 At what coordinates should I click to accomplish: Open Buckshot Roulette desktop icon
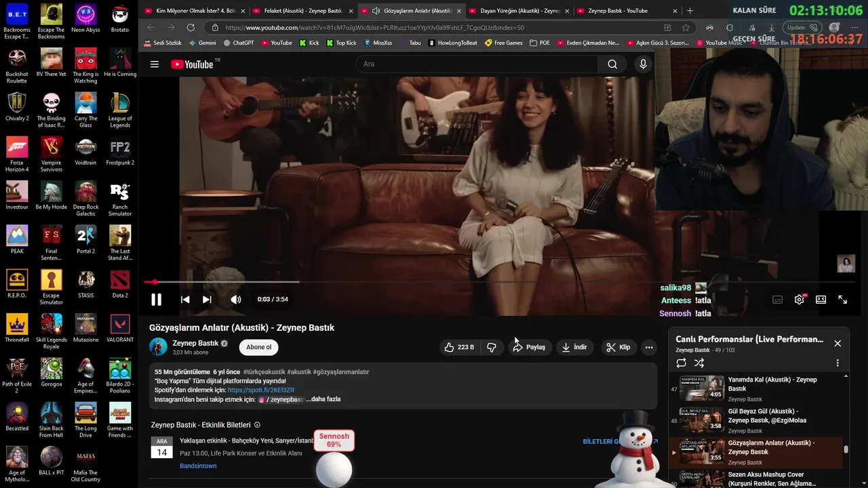17,66
